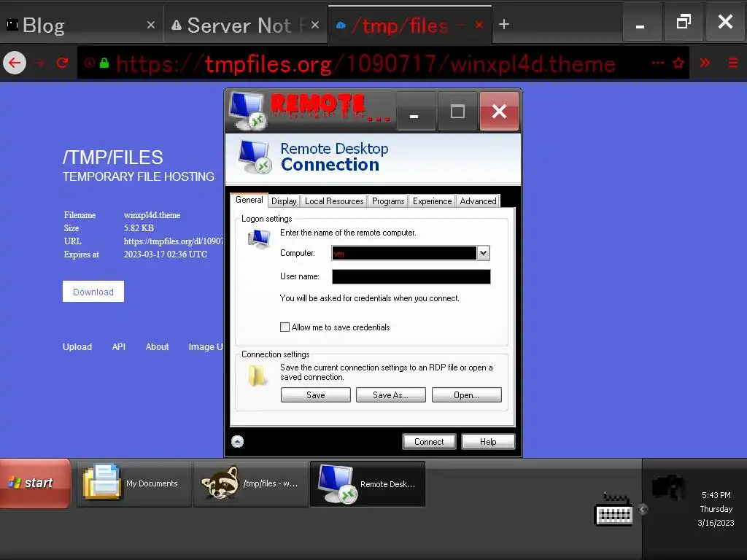Switch to the Blog tab

tap(81, 25)
